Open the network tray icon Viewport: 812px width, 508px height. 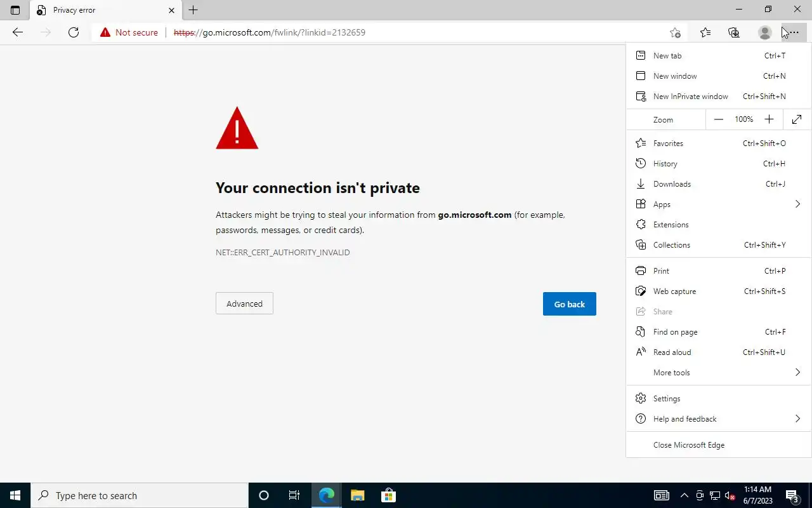pyautogui.click(x=715, y=495)
